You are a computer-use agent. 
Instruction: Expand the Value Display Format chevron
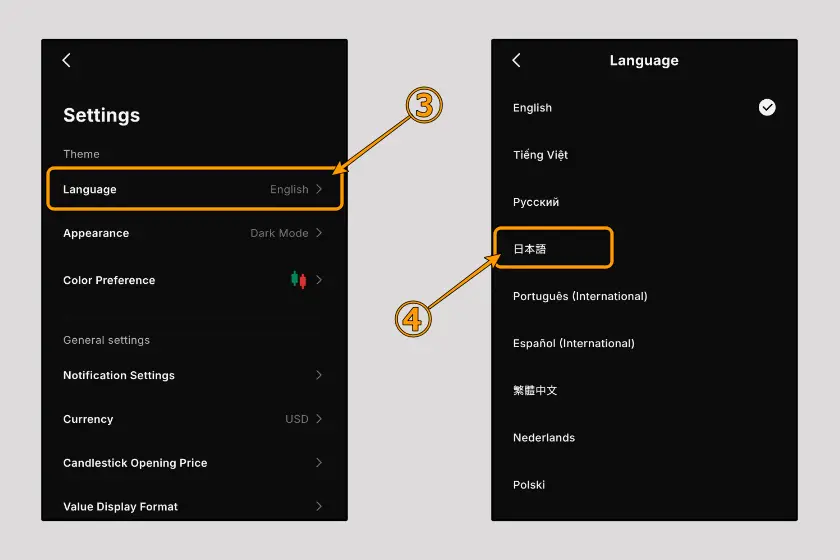pyautogui.click(x=319, y=506)
